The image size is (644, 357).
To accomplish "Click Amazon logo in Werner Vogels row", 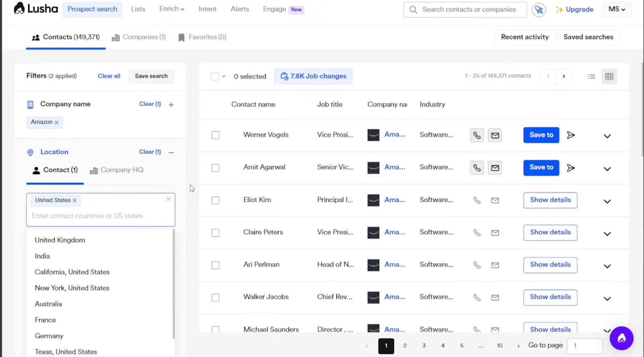I will [374, 135].
